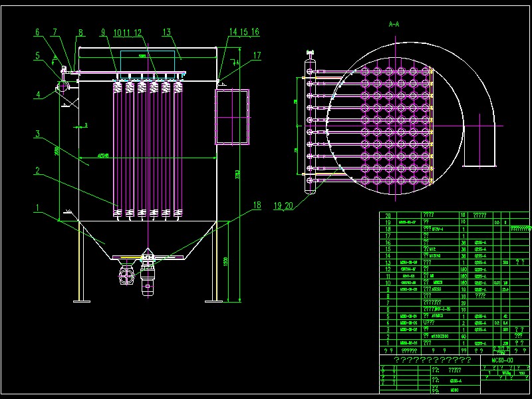Select the MC60-00 drawing number in title block
This screenshot has width=532, height=399.
[x=502, y=360]
